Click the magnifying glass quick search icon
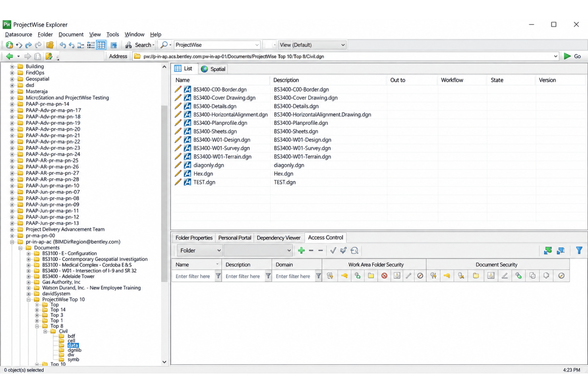 point(164,45)
